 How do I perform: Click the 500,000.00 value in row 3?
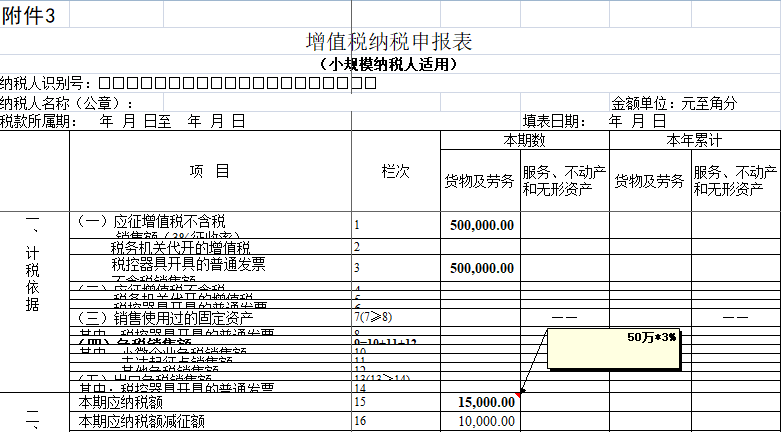(x=480, y=269)
